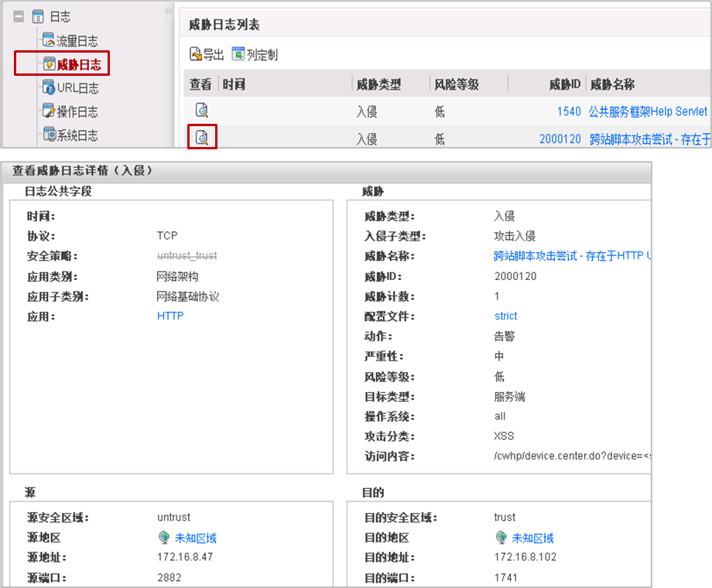Click the view icon for threat 2000120
Screen dimensions: 712x588
pyautogui.click(x=201, y=138)
